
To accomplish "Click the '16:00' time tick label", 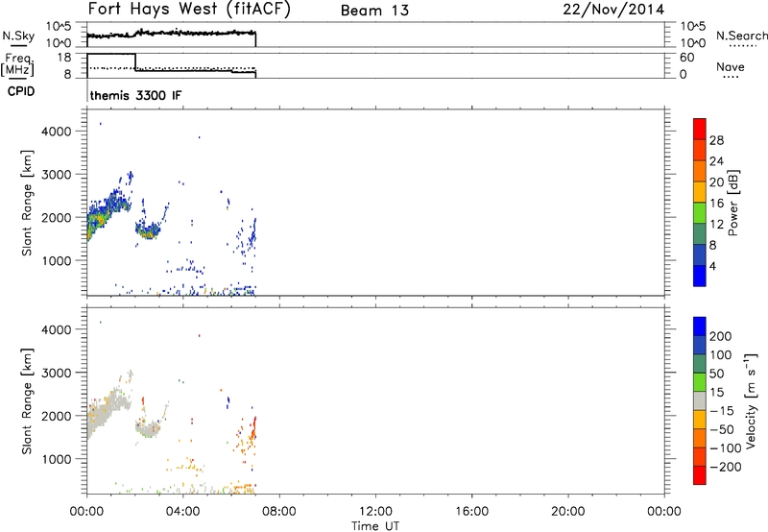I will pyautogui.click(x=471, y=512).
